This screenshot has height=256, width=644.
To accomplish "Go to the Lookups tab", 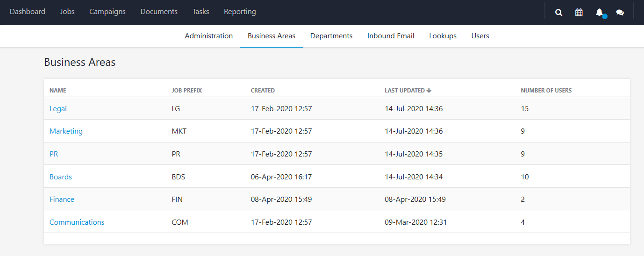I will 443,36.
